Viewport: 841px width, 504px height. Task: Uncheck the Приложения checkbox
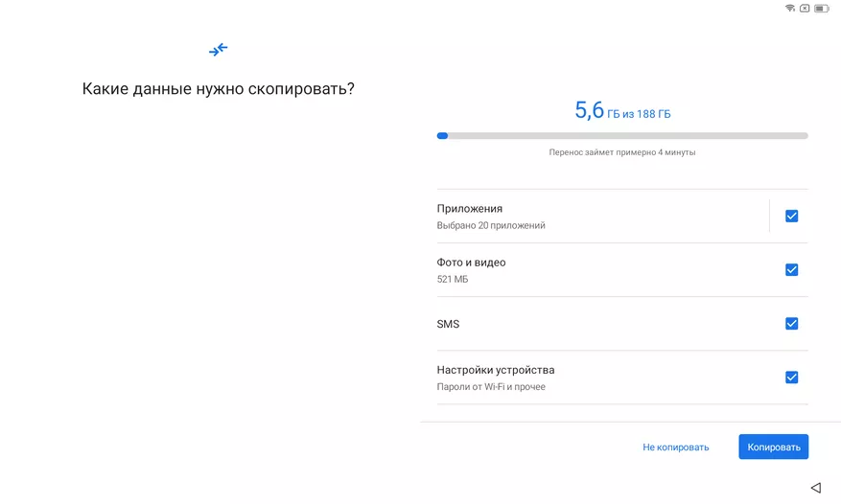pos(791,217)
